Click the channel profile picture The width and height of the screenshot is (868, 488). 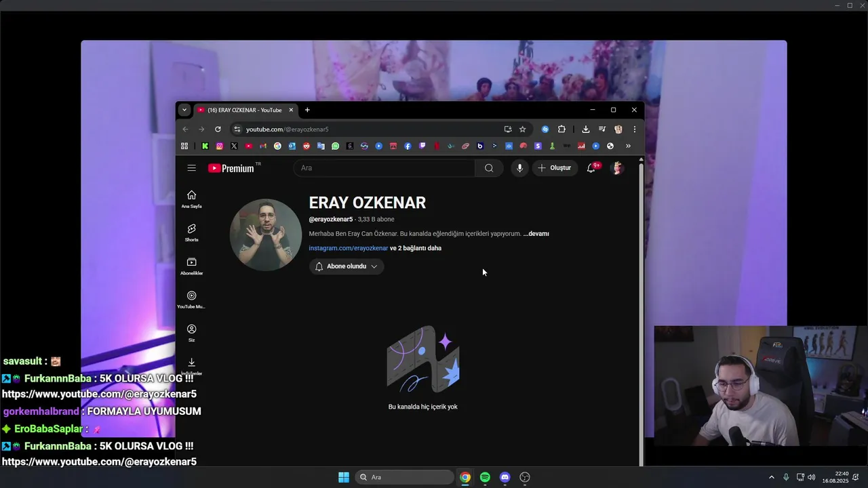click(x=266, y=235)
